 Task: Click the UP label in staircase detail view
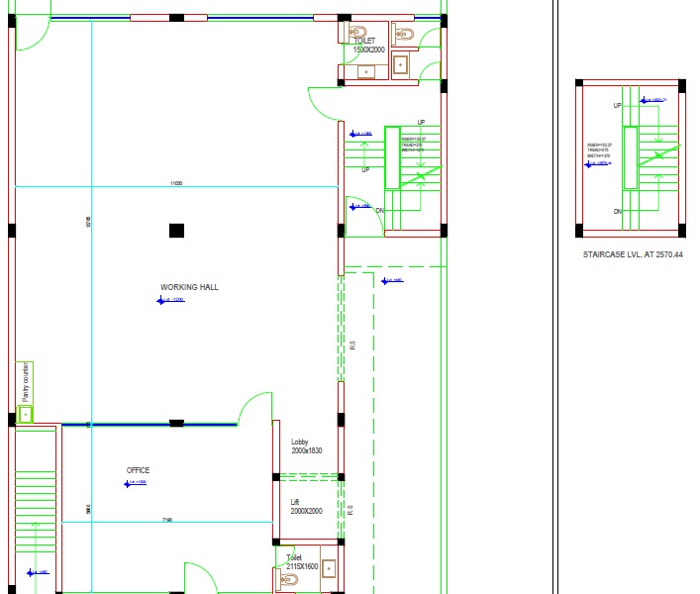(618, 106)
